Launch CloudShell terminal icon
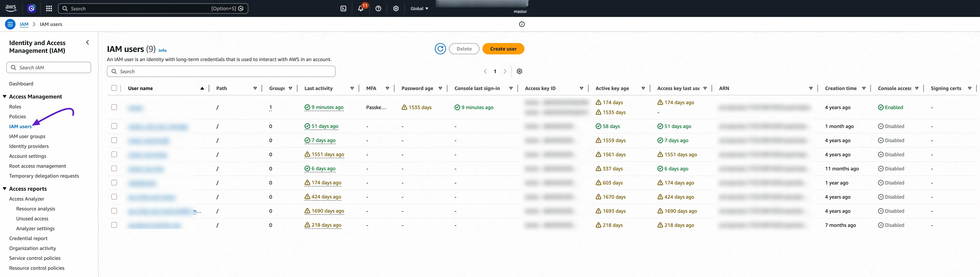 (x=343, y=8)
